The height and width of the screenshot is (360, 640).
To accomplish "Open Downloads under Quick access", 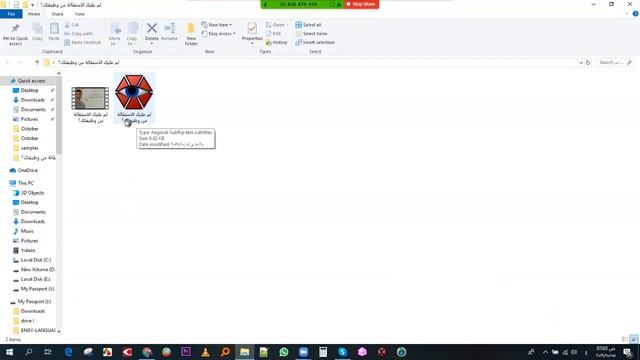I will click(x=33, y=100).
